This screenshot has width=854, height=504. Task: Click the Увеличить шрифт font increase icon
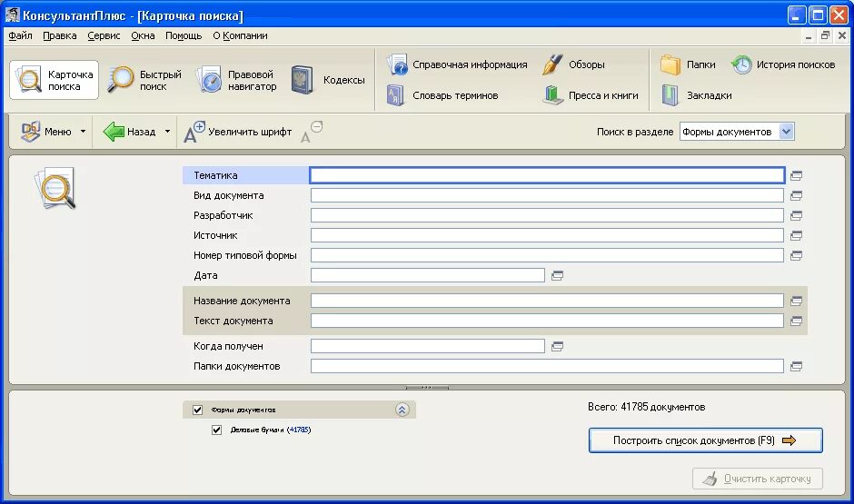pyautogui.click(x=194, y=132)
